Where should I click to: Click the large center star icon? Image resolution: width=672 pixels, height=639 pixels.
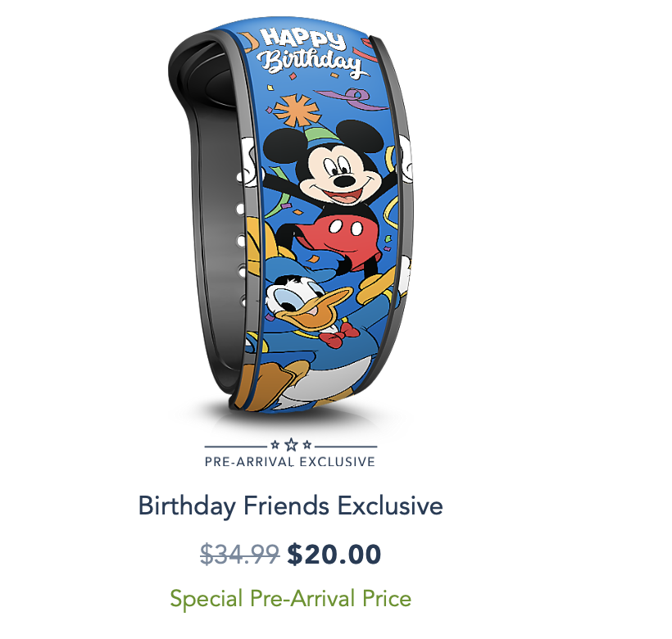292,445
